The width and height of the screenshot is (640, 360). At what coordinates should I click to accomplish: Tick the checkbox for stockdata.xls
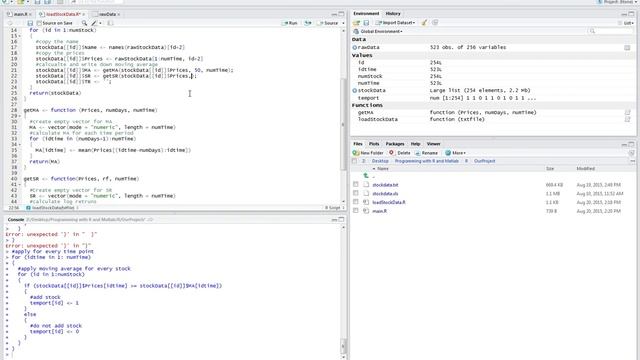(x=356, y=193)
